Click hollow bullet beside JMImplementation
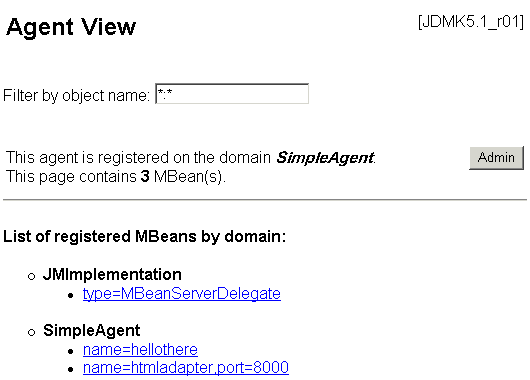This screenshot has width=530, height=380. pyautogui.click(x=31, y=277)
